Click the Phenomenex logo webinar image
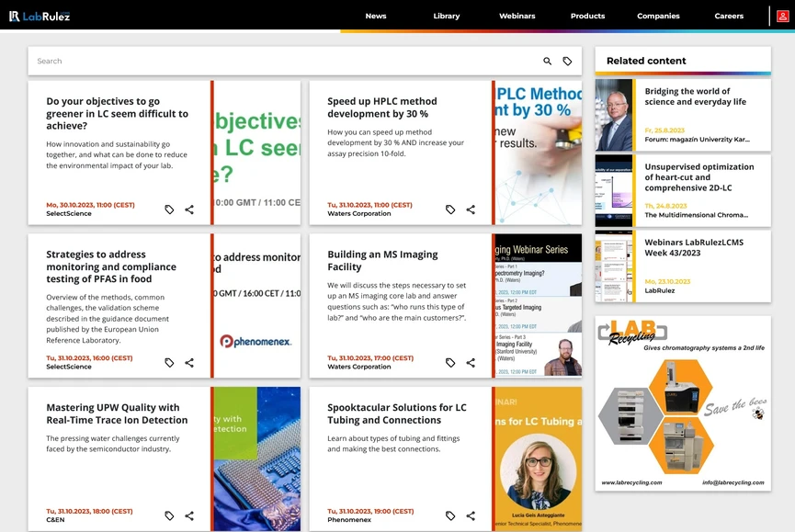 (257, 306)
